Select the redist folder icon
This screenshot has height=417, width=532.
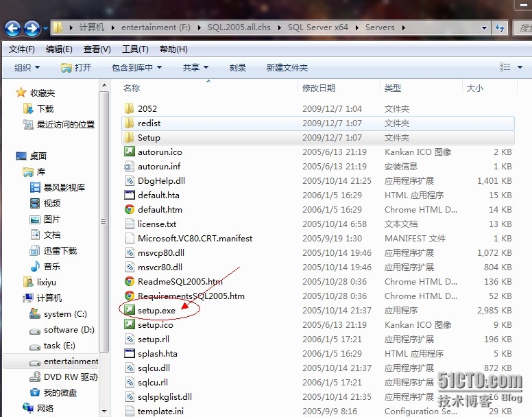[x=130, y=123]
